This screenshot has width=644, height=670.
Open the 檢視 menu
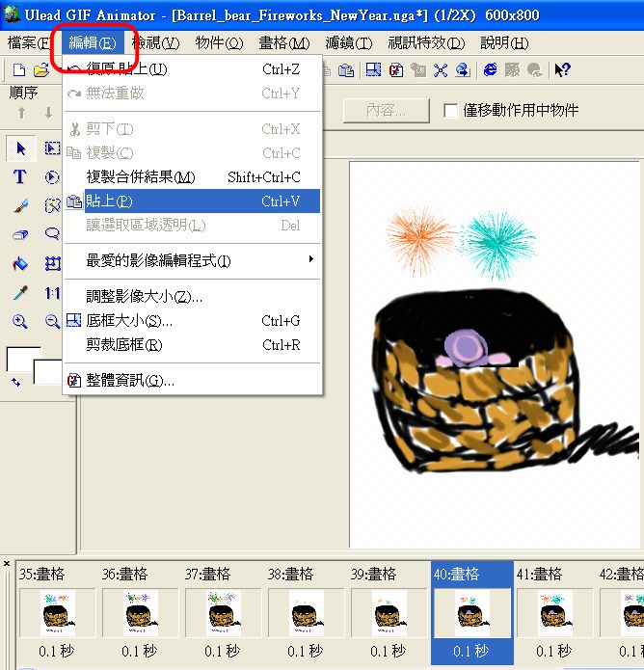[155, 42]
